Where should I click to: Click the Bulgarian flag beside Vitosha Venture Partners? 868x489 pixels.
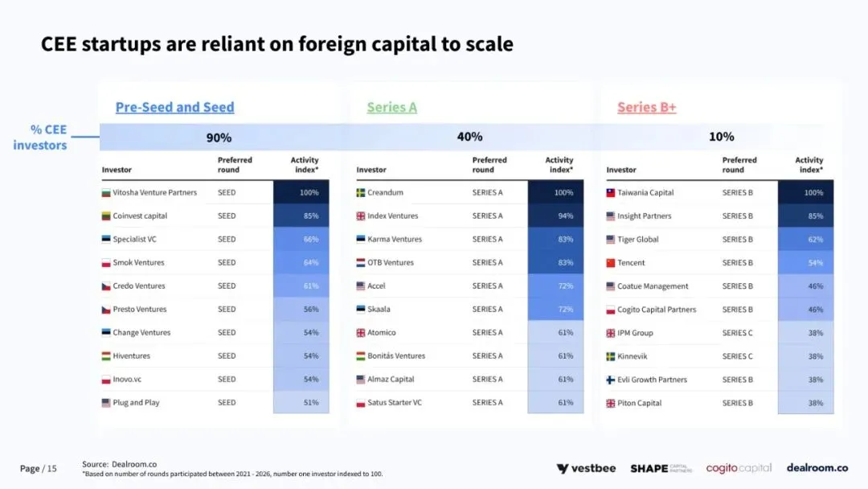[106, 193]
